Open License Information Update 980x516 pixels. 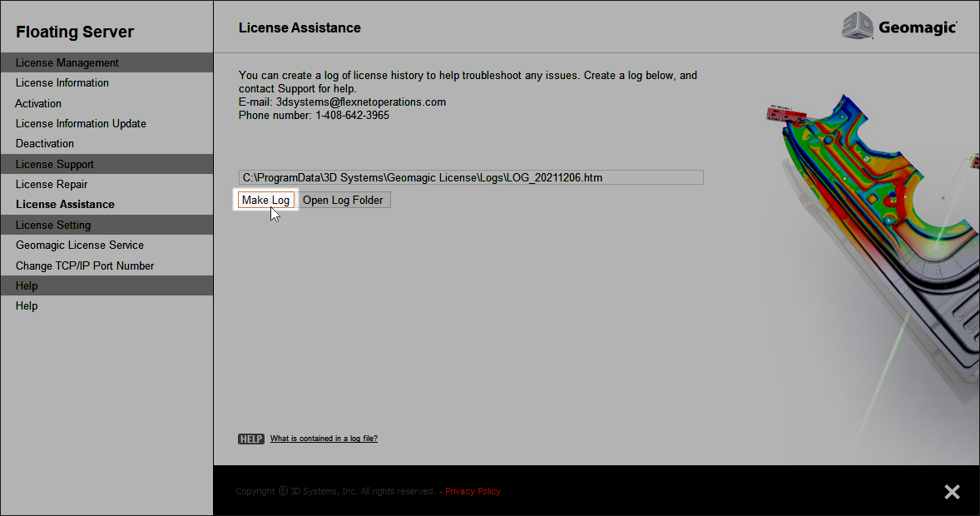(x=81, y=123)
